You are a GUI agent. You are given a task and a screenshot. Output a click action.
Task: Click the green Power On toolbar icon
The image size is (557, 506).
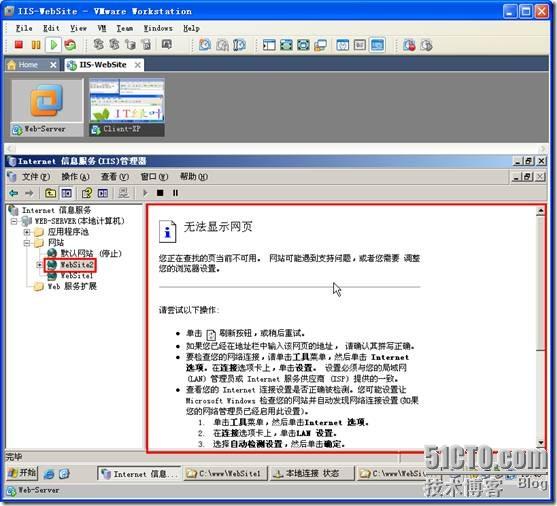point(54,45)
